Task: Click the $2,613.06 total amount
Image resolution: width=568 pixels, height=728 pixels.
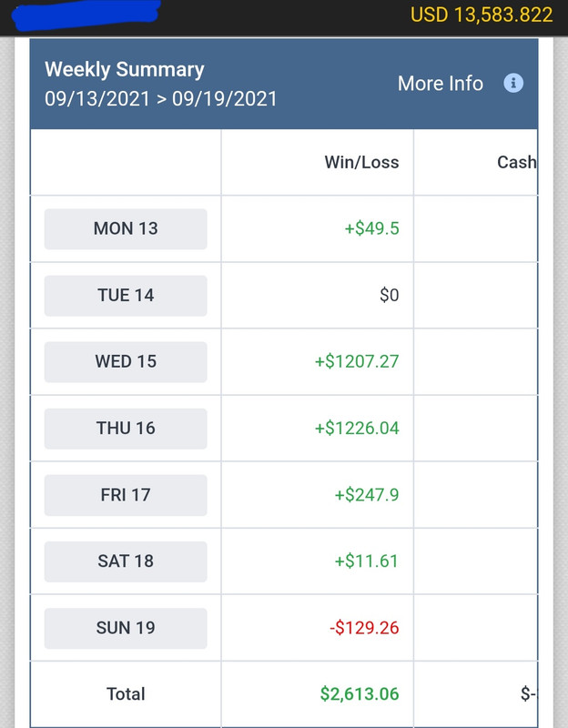Action: click(x=360, y=694)
